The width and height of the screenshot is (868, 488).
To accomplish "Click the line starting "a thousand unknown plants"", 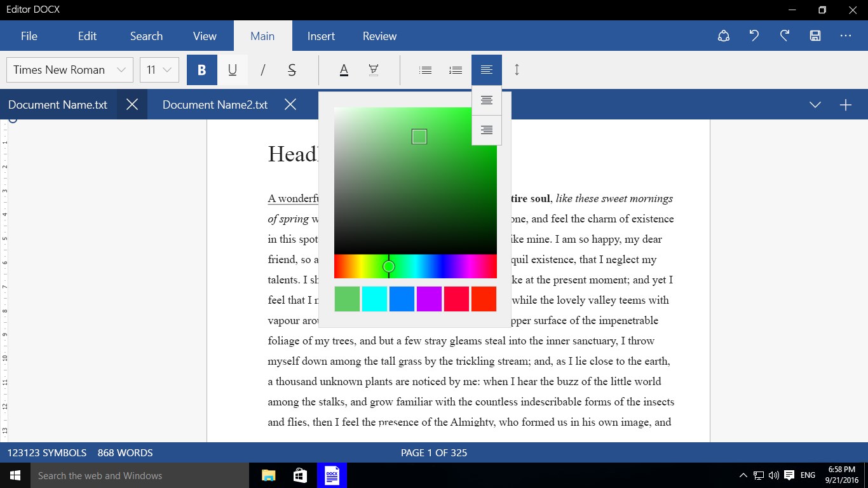I will coord(465,381).
